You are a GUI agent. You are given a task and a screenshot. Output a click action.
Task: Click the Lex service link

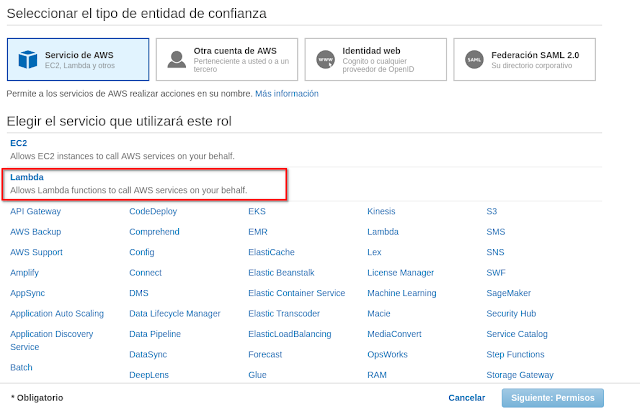[374, 252]
